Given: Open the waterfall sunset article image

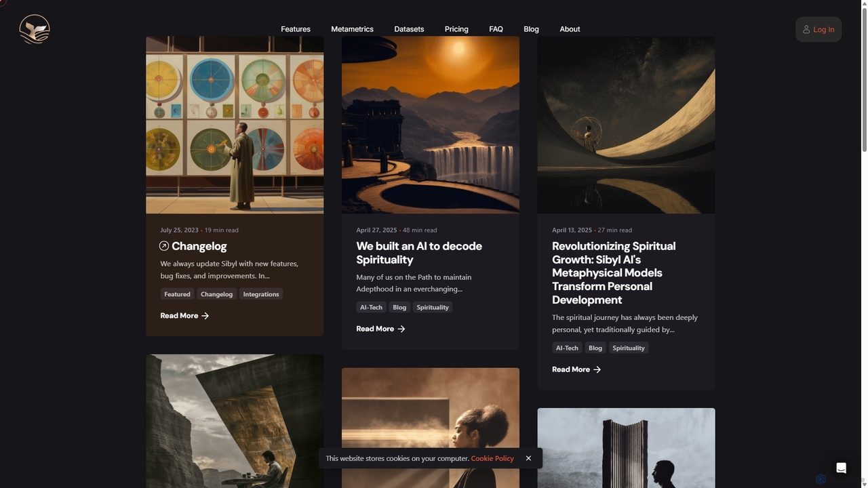Looking at the screenshot, I should coord(431,125).
